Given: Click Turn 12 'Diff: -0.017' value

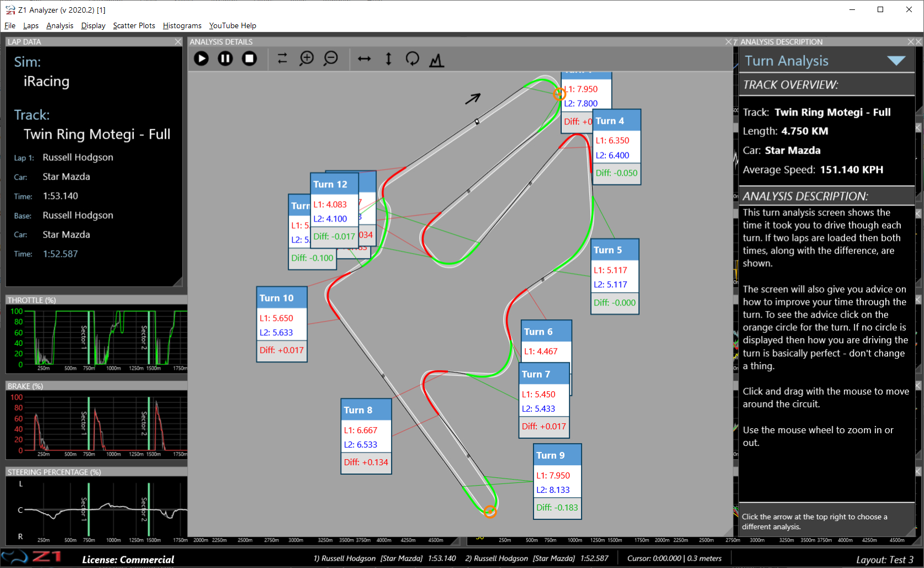Looking at the screenshot, I should 334,236.
